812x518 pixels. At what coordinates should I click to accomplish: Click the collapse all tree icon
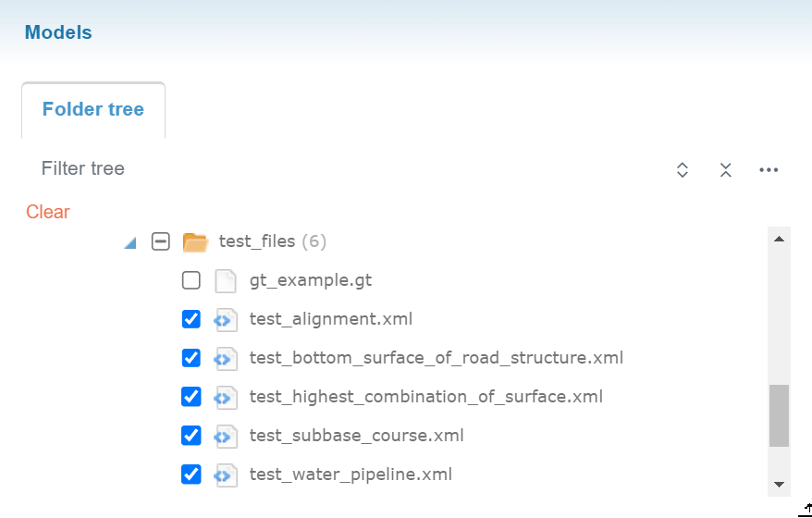pos(726,169)
